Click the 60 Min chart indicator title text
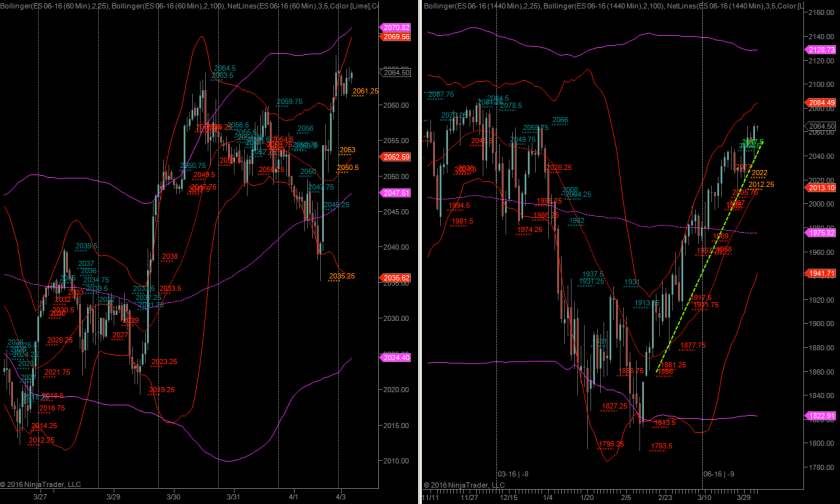840x504 pixels. (189, 5)
